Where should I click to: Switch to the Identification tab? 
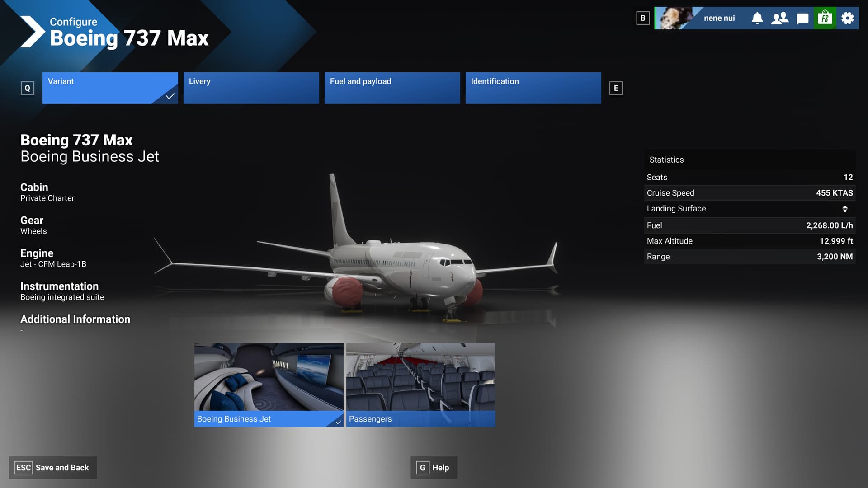click(533, 88)
